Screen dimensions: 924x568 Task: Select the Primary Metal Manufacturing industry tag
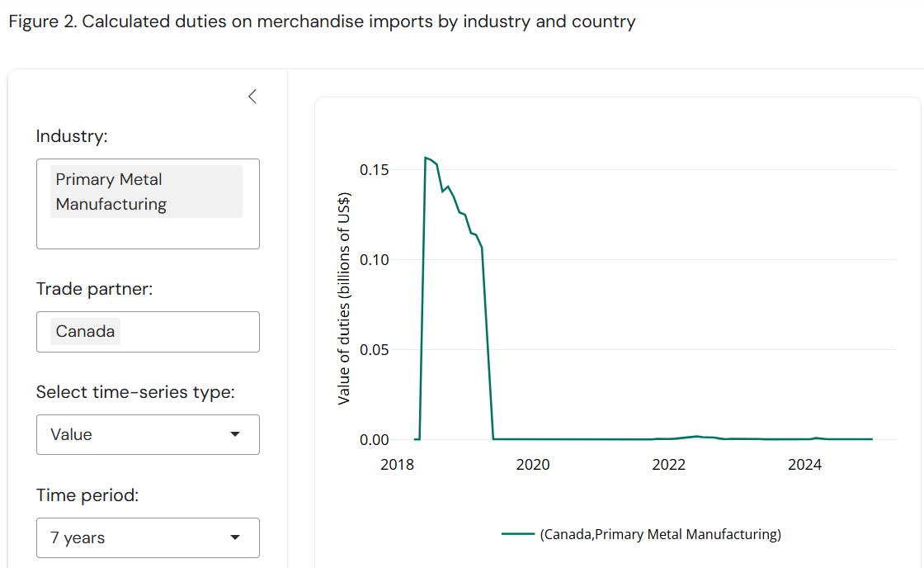point(146,192)
